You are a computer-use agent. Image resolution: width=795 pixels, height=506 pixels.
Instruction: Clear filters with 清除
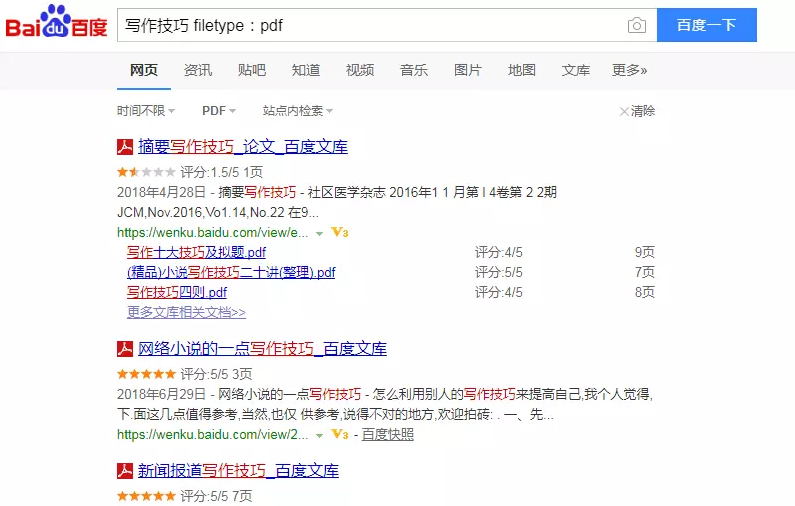[x=643, y=111]
